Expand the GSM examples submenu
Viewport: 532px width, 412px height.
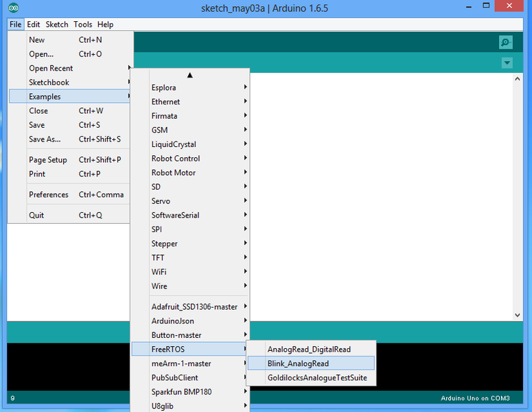(x=190, y=130)
